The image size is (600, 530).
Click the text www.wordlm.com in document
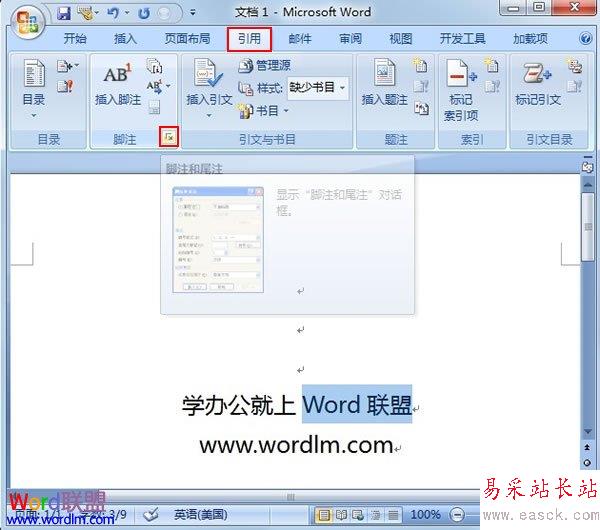click(297, 445)
